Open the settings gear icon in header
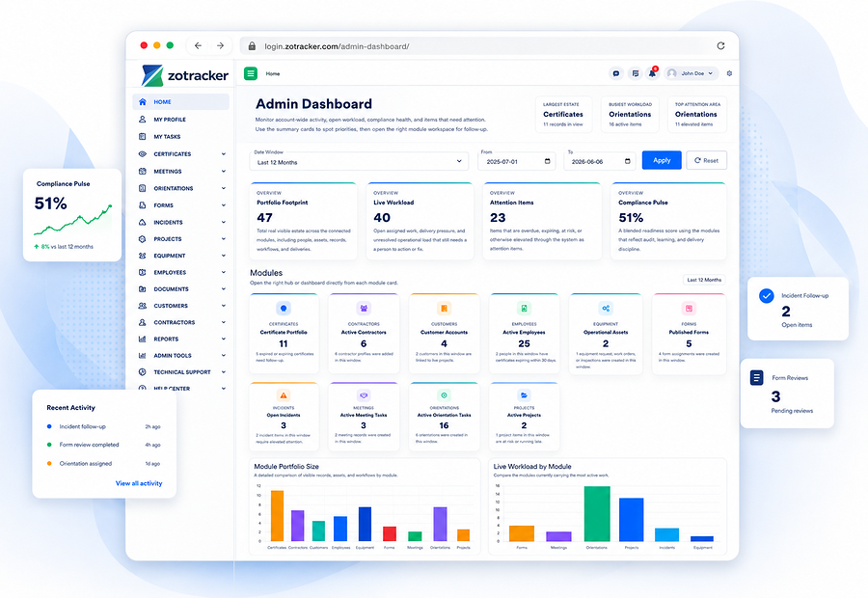Viewport: 868px width, 598px height. (729, 73)
